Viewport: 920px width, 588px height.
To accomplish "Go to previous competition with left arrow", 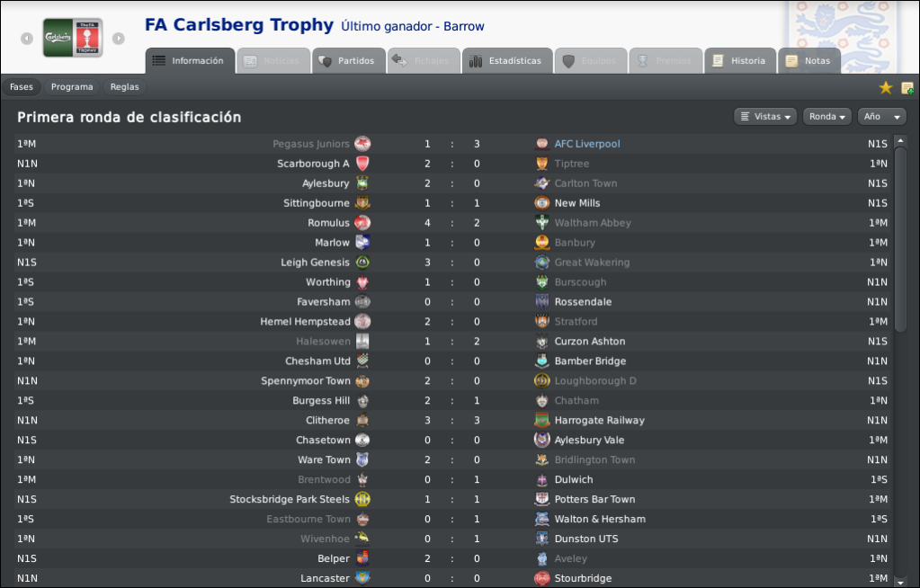I will pos(27,38).
